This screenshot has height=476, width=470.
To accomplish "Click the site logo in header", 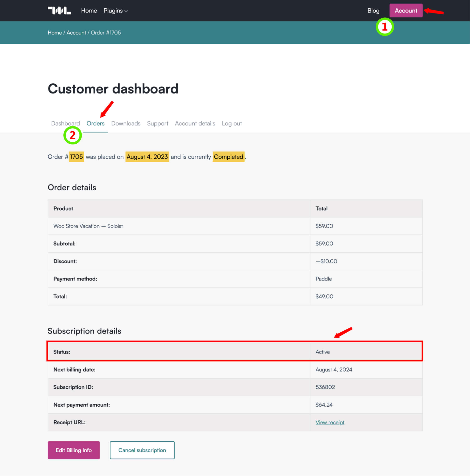I will 59,11.
